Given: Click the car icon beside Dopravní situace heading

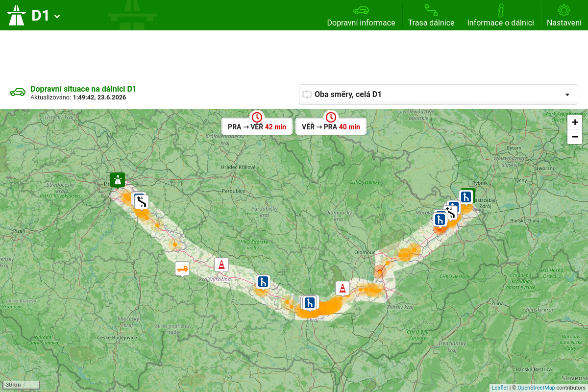Looking at the screenshot, I should coord(18,92).
